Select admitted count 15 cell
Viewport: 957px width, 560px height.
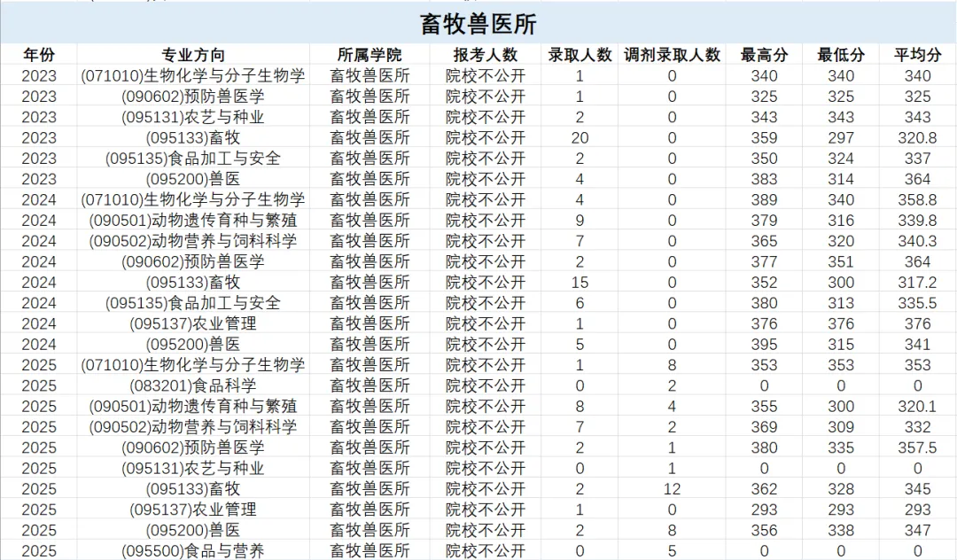[x=580, y=283]
